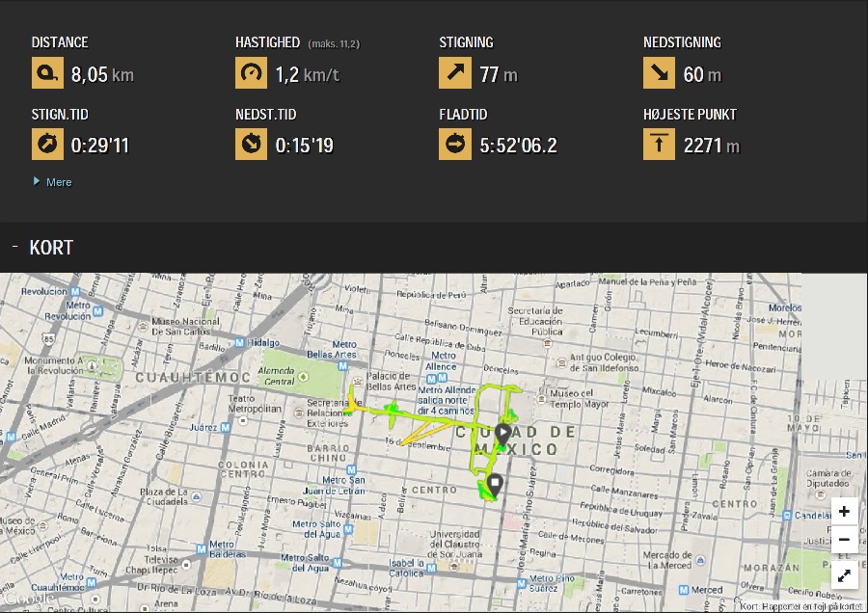Click the 8,05 km distance value
Screen dimensions: 868x613
tap(102, 74)
